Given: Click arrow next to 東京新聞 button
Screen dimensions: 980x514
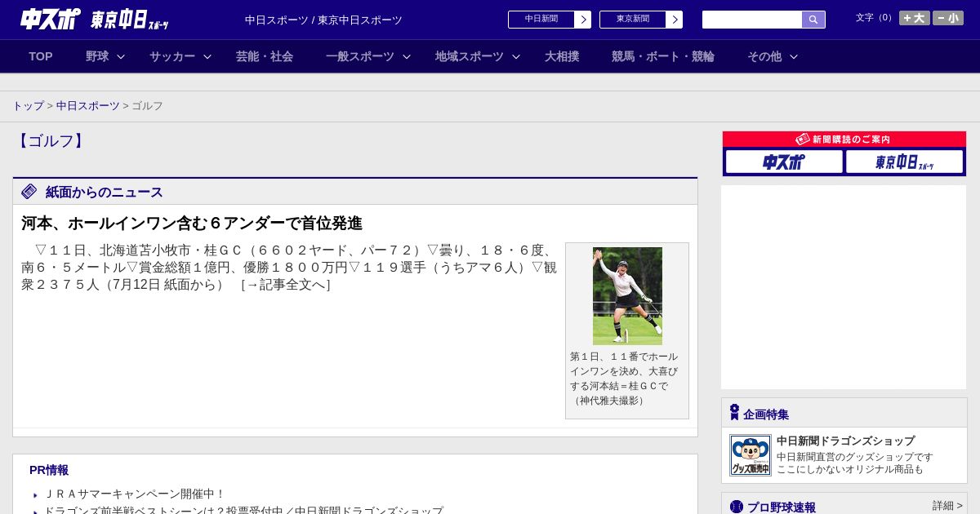Looking at the screenshot, I should (675, 20).
